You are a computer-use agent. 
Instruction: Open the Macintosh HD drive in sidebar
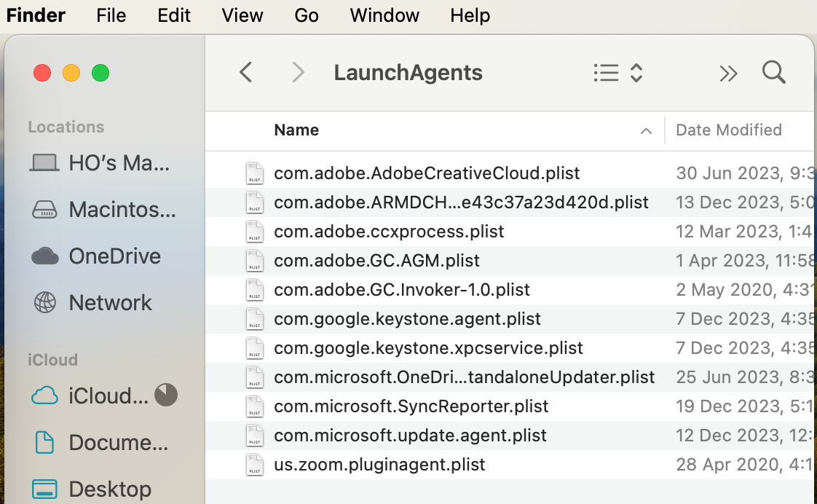(x=44, y=210)
